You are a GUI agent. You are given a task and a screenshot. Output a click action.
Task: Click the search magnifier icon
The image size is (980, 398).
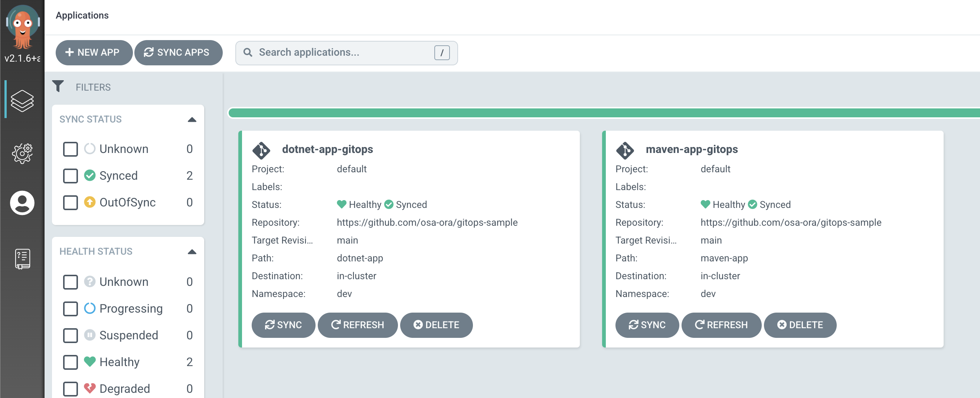[x=248, y=52]
